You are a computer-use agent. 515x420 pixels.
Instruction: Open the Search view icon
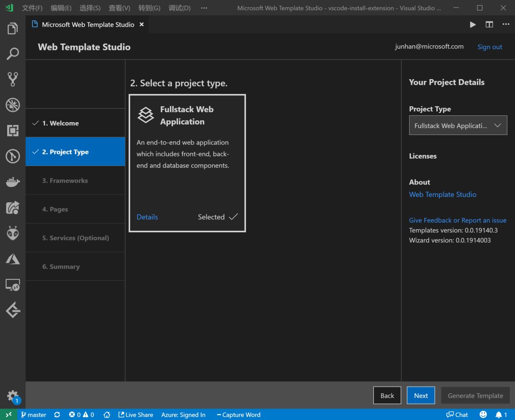[12, 53]
